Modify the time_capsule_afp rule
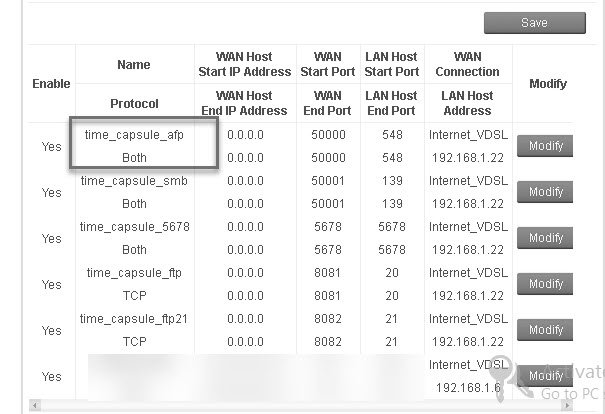Screen dimensions: 605x414 [x=545, y=146]
